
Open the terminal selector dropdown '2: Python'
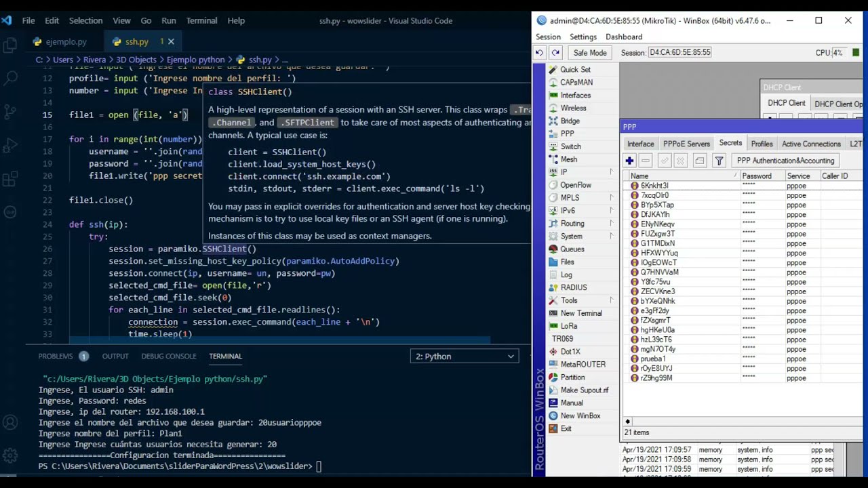(x=465, y=357)
